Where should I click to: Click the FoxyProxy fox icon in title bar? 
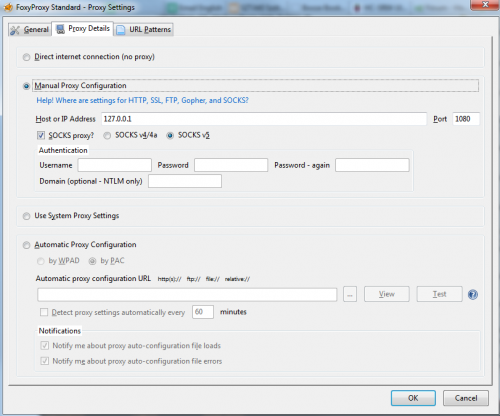coord(8,7)
